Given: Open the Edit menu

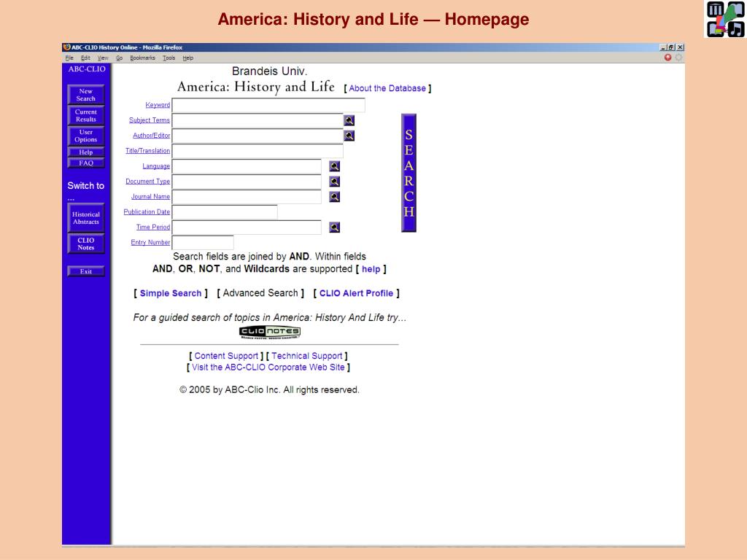Looking at the screenshot, I should (x=85, y=58).
